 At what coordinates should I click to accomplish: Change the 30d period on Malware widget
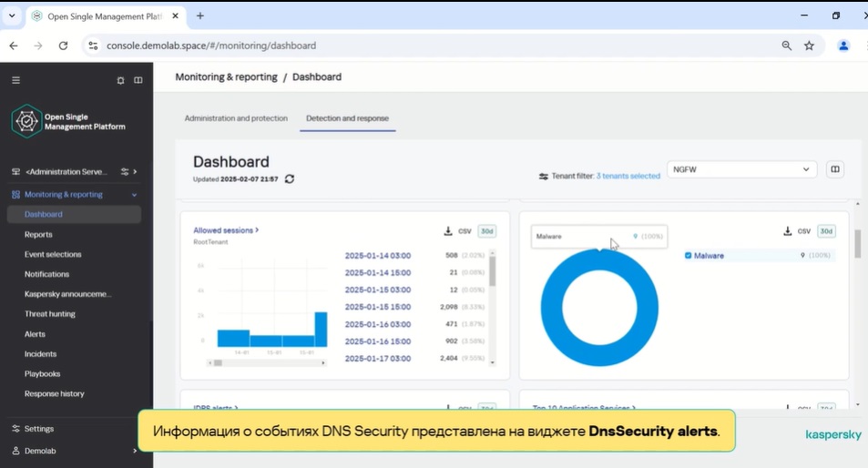click(x=826, y=231)
